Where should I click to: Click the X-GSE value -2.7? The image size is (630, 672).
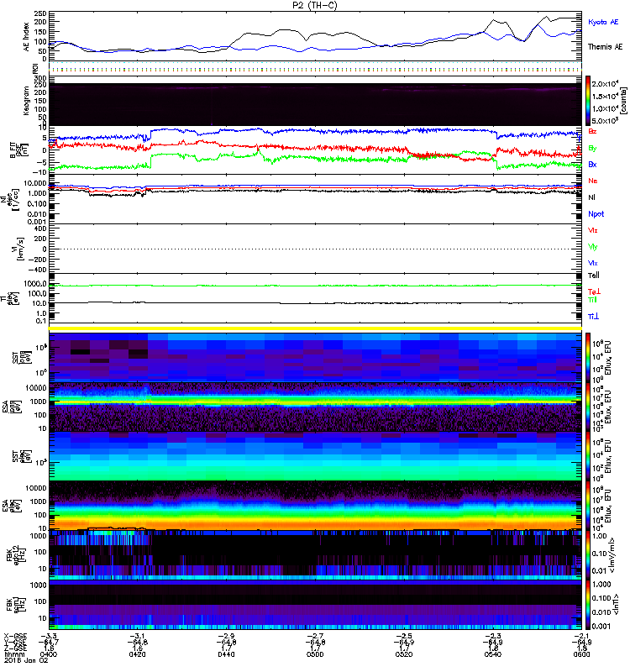coord(315,636)
